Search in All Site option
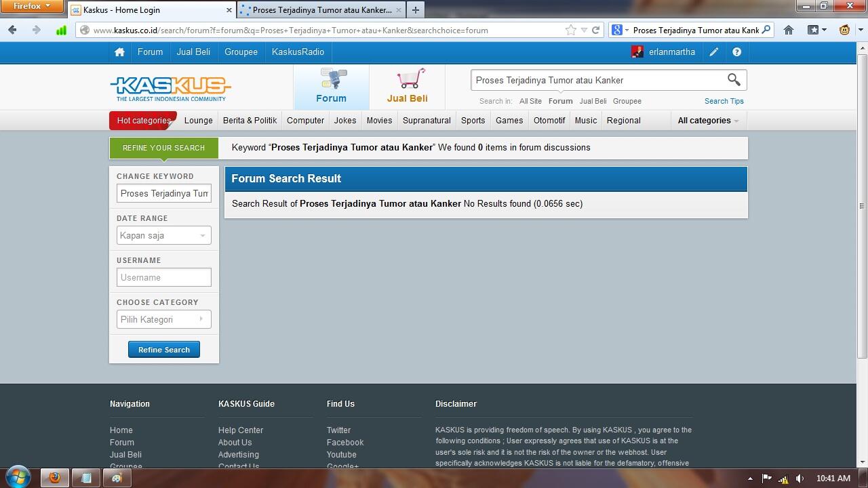The height and width of the screenshot is (488, 868). pos(530,101)
